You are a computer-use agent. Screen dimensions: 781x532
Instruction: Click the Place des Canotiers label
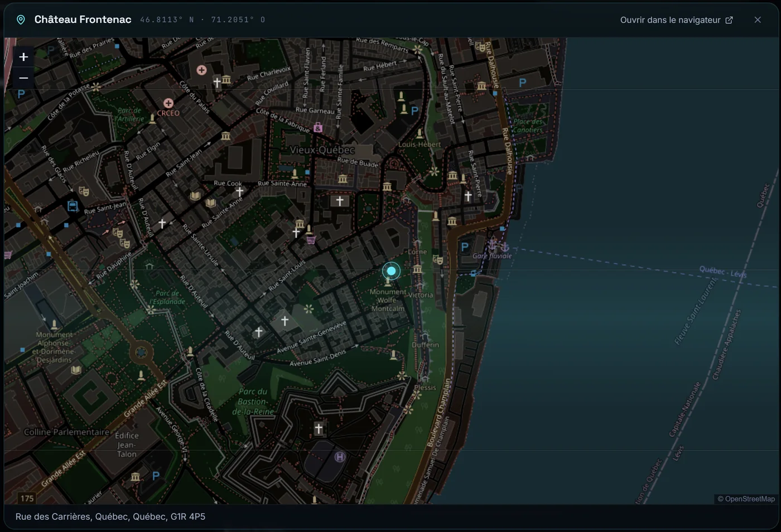pos(528,125)
